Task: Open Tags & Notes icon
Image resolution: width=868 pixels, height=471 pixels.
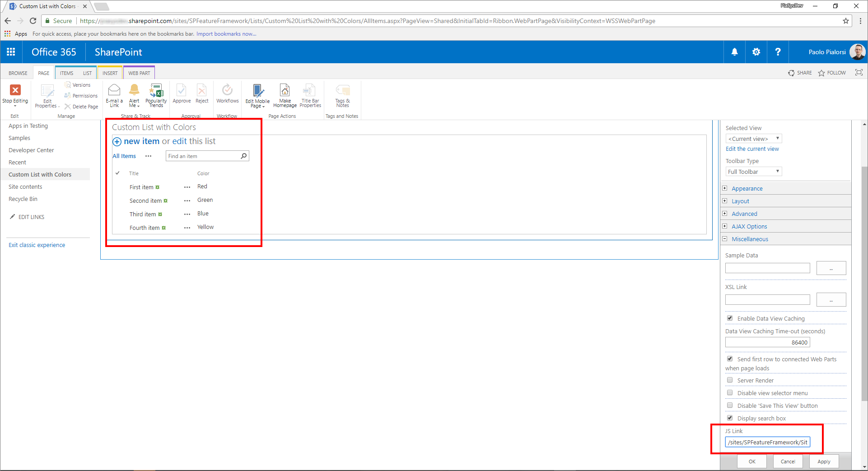Action: click(x=343, y=90)
